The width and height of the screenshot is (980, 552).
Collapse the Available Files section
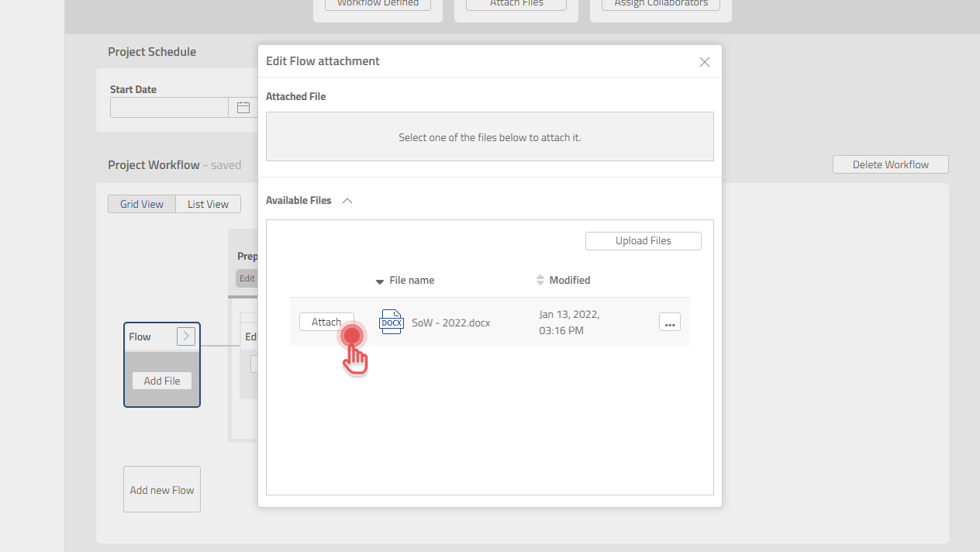point(347,200)
